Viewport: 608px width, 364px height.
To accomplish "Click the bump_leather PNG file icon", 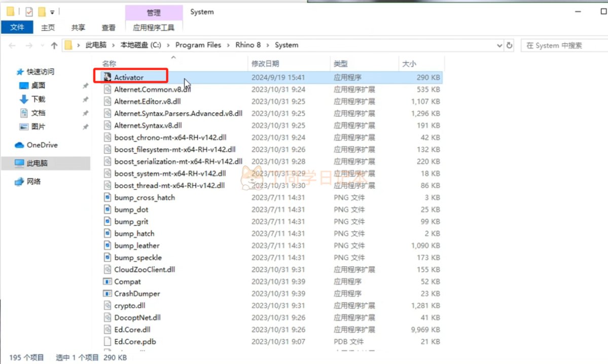I will [x=107, y=245].
